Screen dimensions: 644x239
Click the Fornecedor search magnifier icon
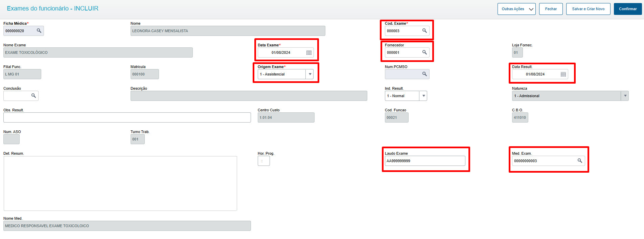pyautogui.click(x=424, y=52)
